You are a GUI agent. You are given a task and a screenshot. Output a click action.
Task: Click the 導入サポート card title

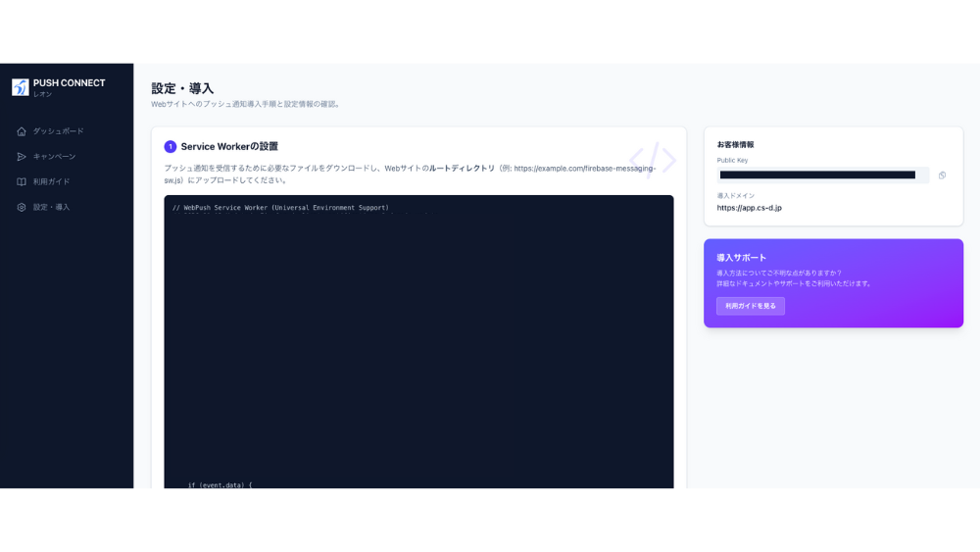pos(742,258)
